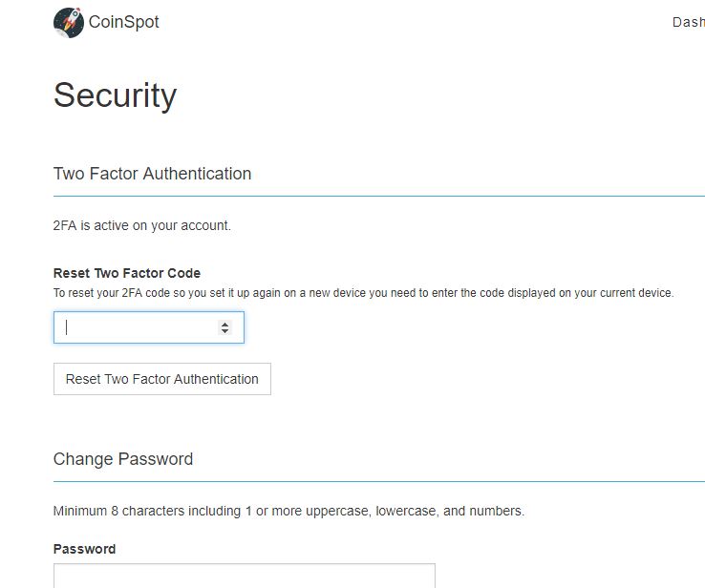The height and width of the screenshot is (588, 705).
Task: Click the Change Password section heading
Action: click(123, 459)
